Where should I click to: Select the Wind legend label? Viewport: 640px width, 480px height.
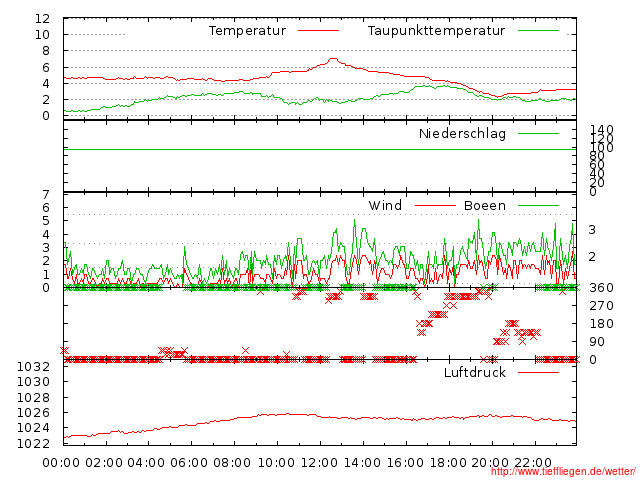[x=385, y=205]
